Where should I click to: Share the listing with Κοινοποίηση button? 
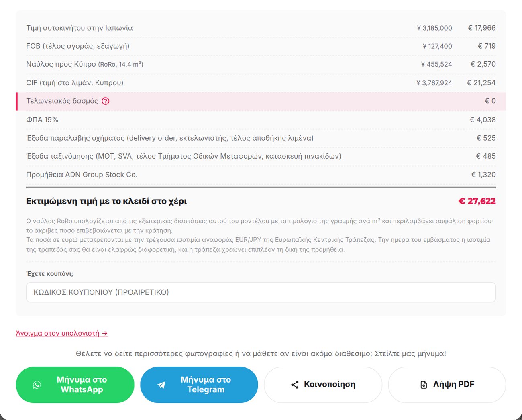pos(323,385)
